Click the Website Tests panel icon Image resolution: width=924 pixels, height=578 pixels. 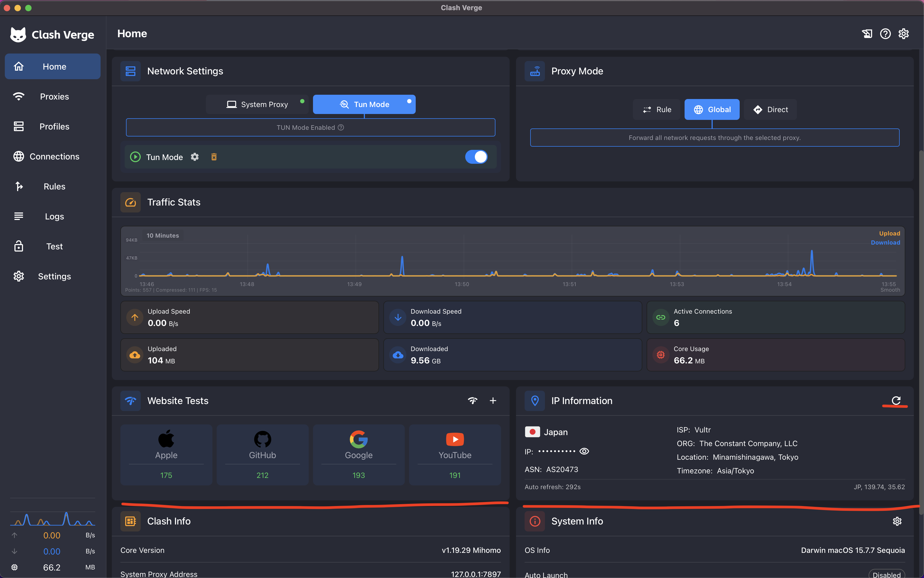(131, 401)
